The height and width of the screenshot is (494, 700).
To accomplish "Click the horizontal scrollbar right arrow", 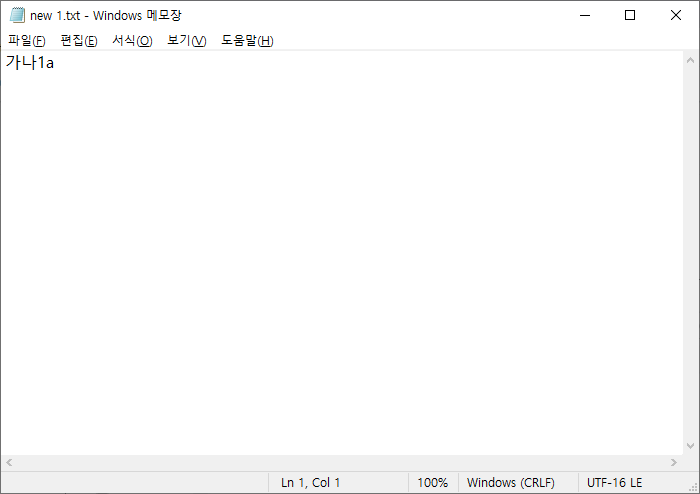I will 674,462.
